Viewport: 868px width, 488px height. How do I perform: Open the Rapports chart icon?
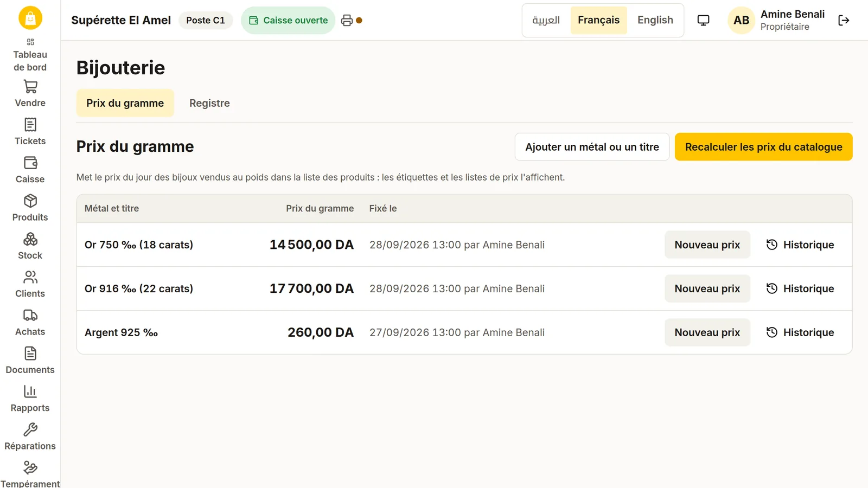30,391
